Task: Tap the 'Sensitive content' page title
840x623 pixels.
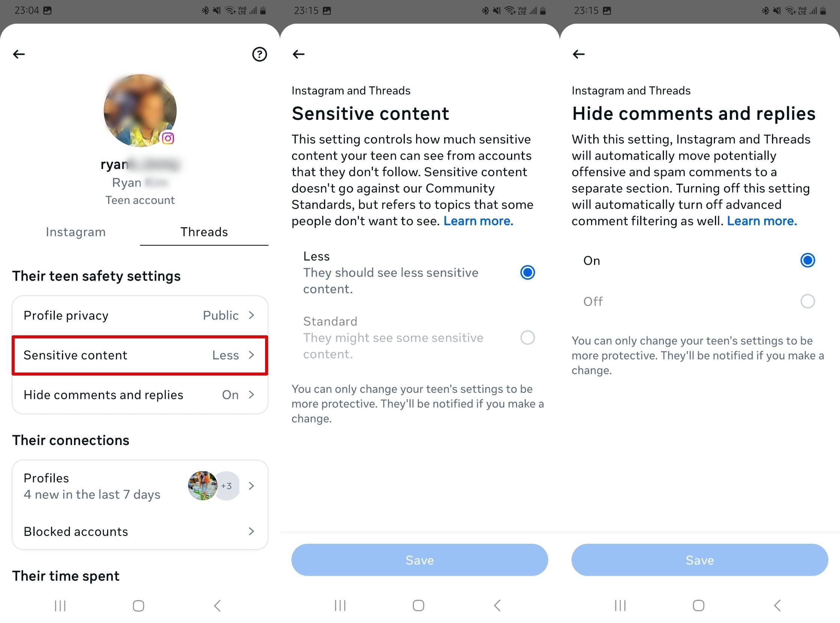Action: click(370, 113)
